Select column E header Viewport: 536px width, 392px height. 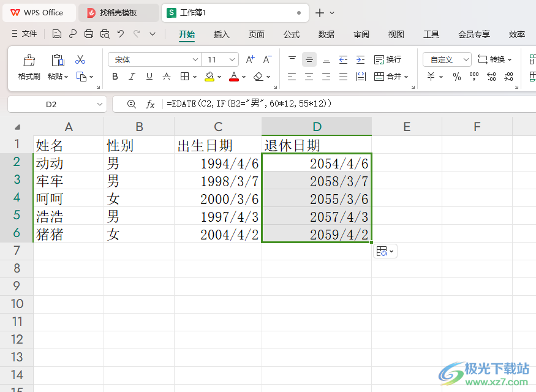pos(407,127)
